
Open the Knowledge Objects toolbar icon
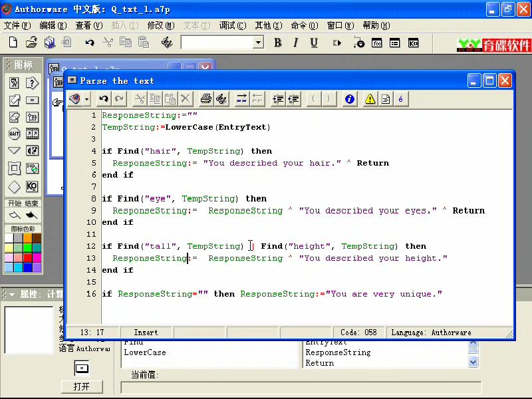click(413, 43)
